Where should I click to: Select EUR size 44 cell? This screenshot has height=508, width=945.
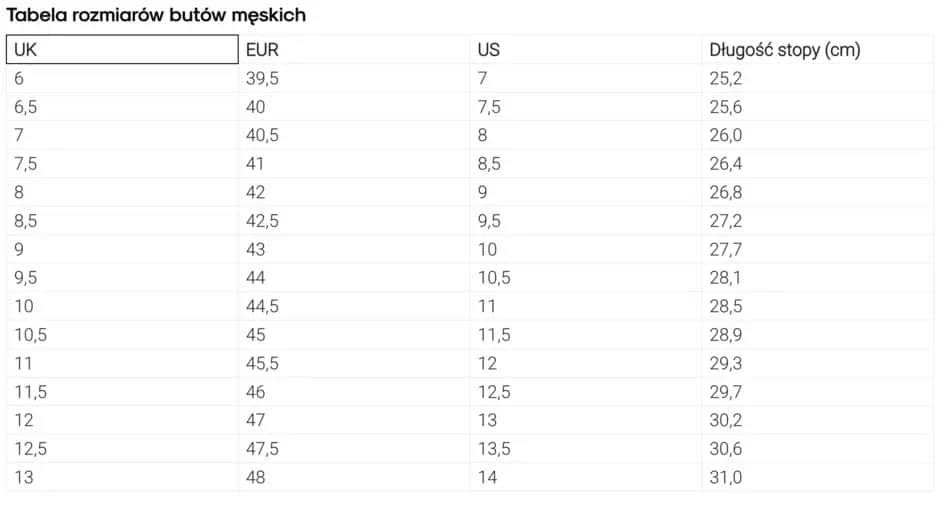354,278
